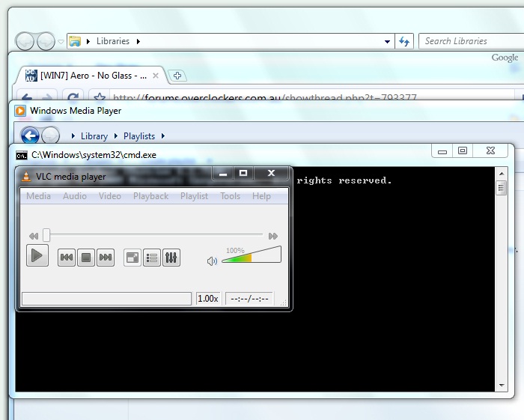Expand arrow after Playlists breadcrumb
Image resolution: width=524 pixels, height=420 pixels.
(x=162, y=136)
